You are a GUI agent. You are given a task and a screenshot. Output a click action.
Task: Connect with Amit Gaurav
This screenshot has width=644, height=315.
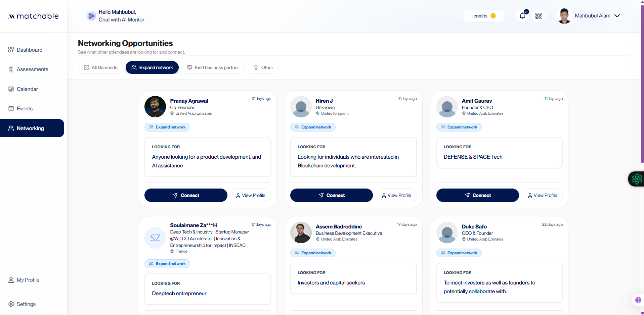(477, 195)
